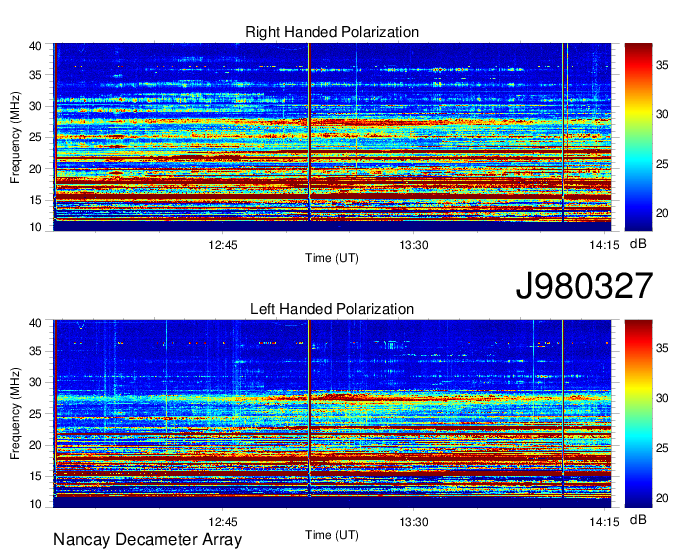Click the right-handed polarization spectrogram
Screen dimensions: 680x552
click(332, 137)
